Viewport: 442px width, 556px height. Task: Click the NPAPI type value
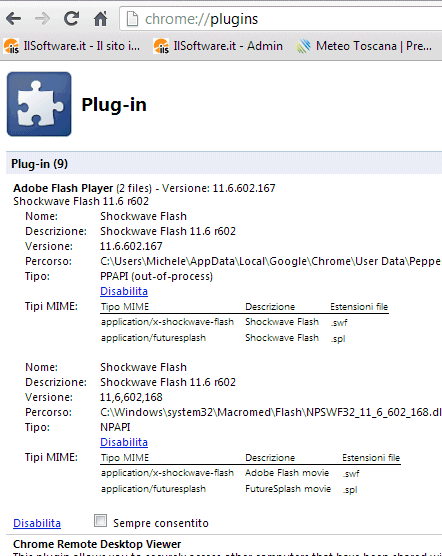(x=115, y=427)
